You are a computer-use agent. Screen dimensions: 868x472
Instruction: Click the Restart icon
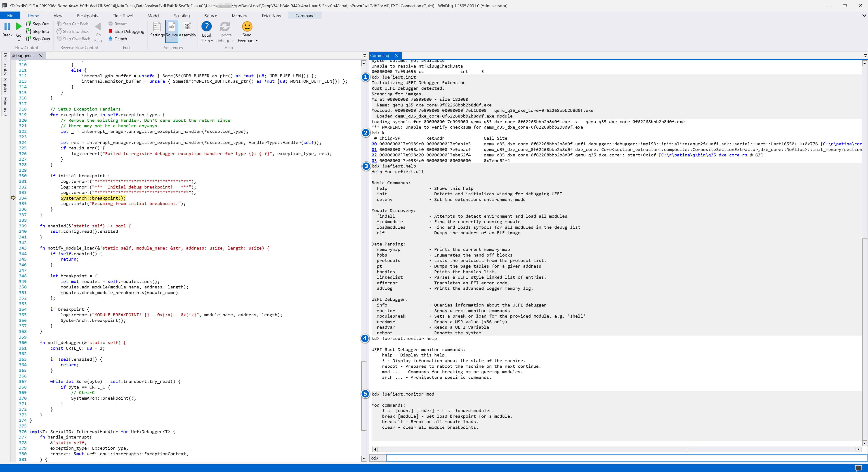coord(111,24)
